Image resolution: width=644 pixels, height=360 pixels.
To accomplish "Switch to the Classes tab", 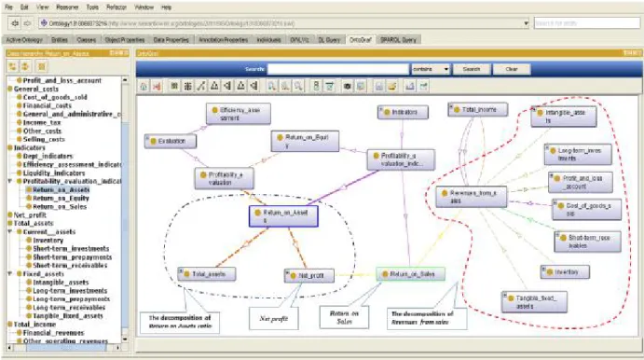I will (87, 40).
